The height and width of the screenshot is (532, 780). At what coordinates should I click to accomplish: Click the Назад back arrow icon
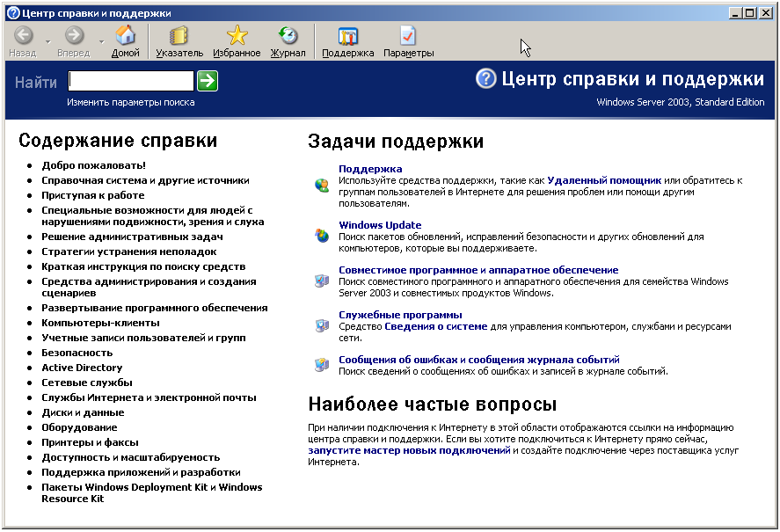coord(24,35)
